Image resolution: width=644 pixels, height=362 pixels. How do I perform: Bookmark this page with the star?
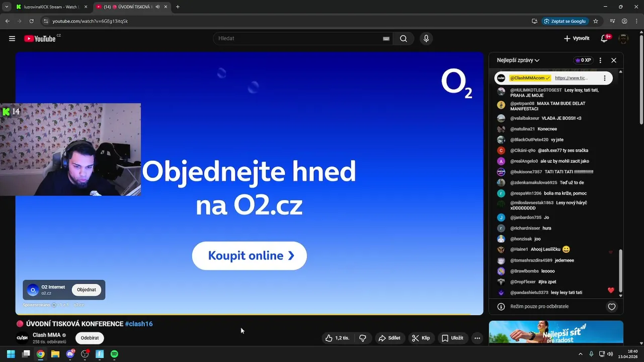pos(596,21)
